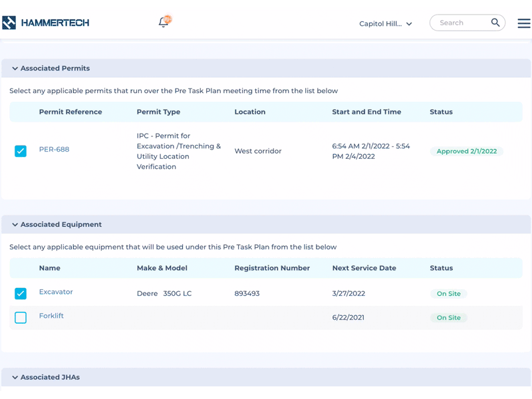Open the hamburger menu

click(x=524, y=23)
